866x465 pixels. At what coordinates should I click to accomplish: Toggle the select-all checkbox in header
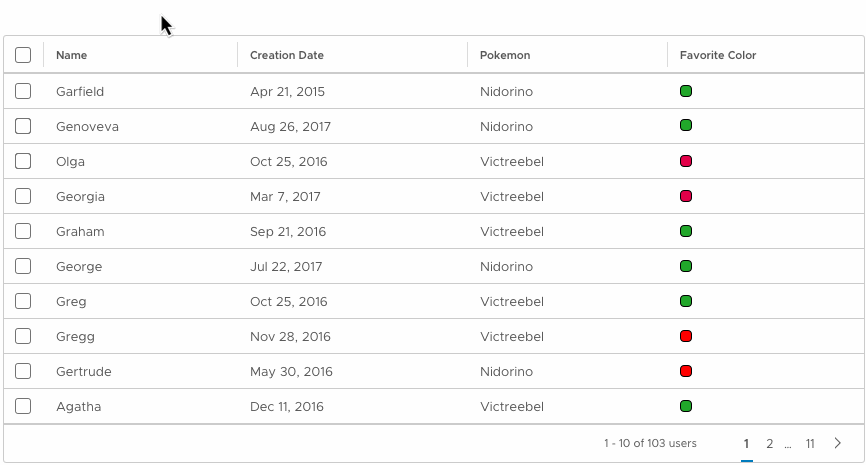pyautogui.click(x=23, y=55)
